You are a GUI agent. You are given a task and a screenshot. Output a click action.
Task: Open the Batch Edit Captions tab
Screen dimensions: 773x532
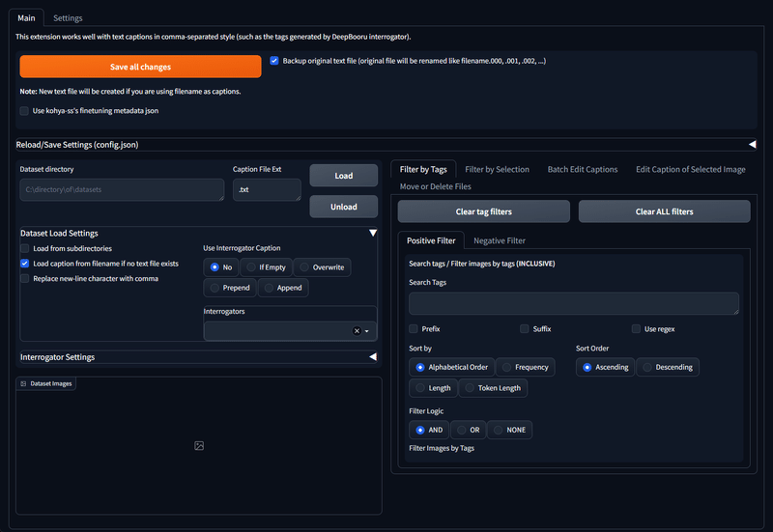click(x=583, y=170)
